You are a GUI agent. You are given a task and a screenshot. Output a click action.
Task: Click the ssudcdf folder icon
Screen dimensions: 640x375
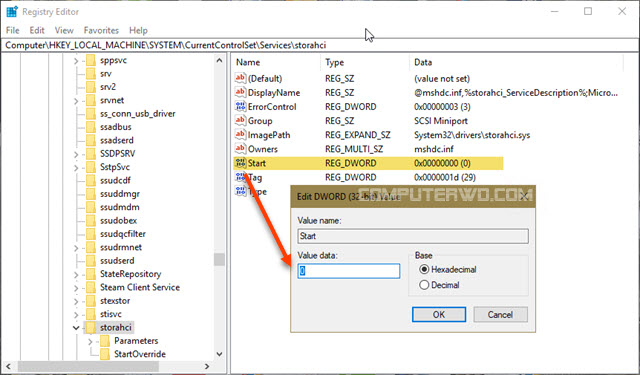(x=91, y=180)
